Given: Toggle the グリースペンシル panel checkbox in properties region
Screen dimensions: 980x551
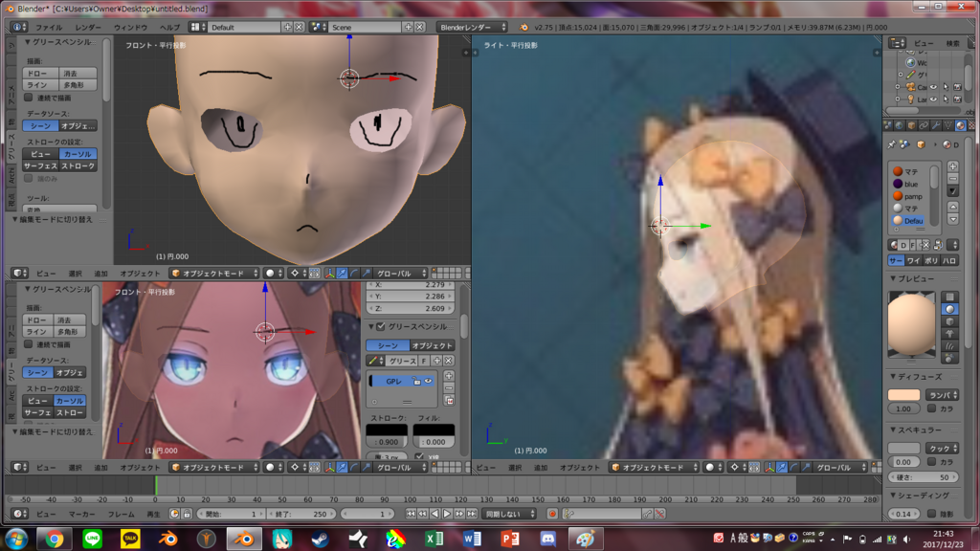Looking at the screenshot, I should pos(381,326).
